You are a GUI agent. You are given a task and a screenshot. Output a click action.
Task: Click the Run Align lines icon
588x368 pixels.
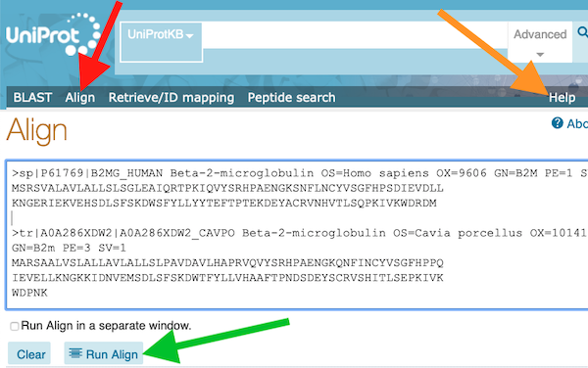(x=75, y=353)
